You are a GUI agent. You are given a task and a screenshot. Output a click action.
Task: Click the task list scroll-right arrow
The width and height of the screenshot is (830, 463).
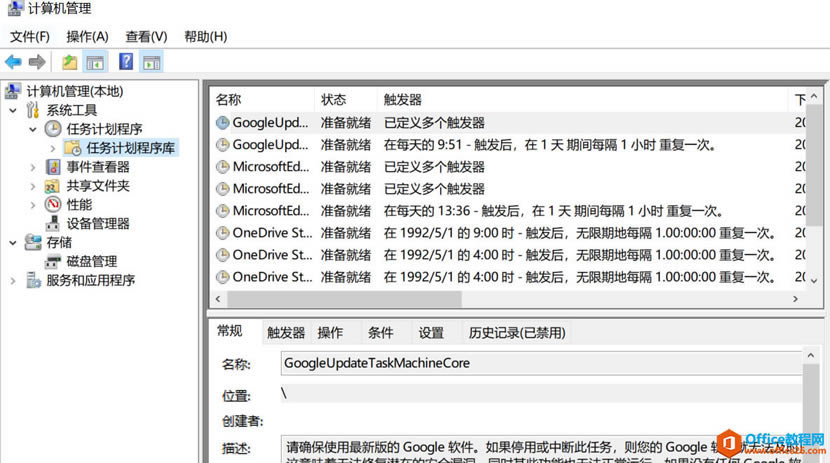pyautogui.click(x=795, y=299)
